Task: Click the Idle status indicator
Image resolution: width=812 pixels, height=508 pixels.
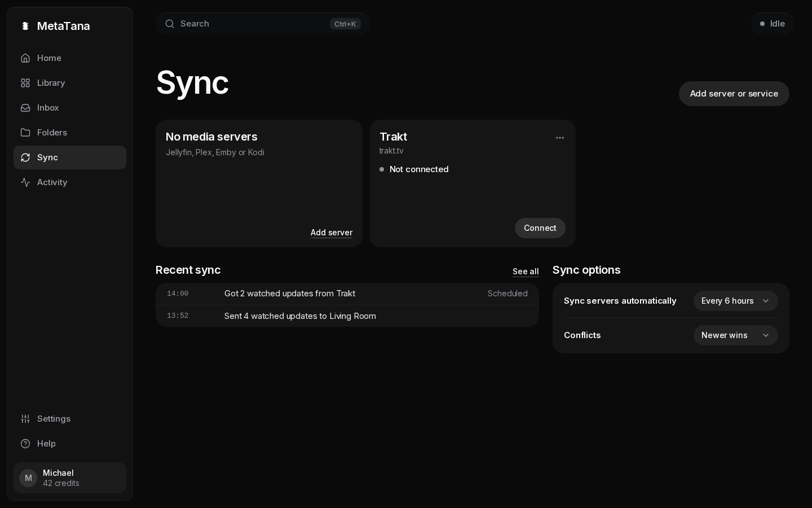Action: tap(773, 24)
